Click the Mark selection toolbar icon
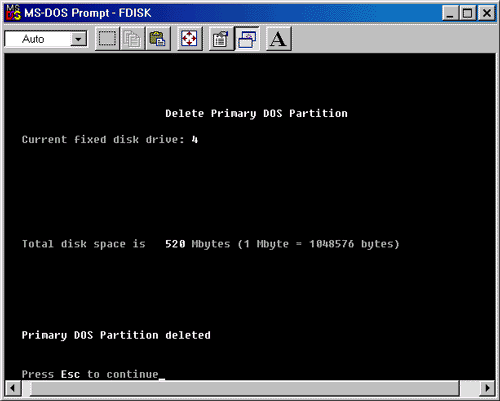This screenshot has height=401, width=500. [107, 39]
